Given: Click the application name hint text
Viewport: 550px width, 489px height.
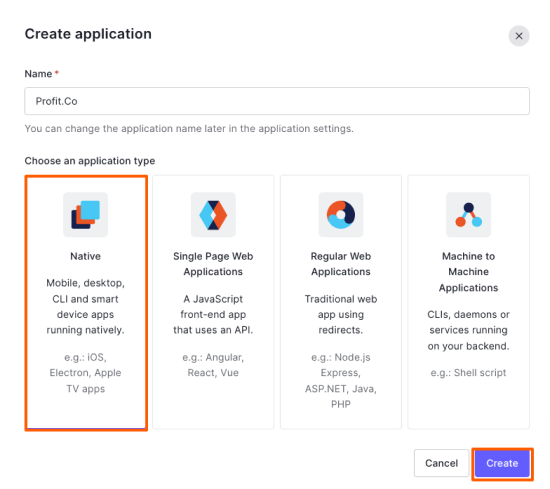Looking at the screenshot, I should (x=189, y=129).
